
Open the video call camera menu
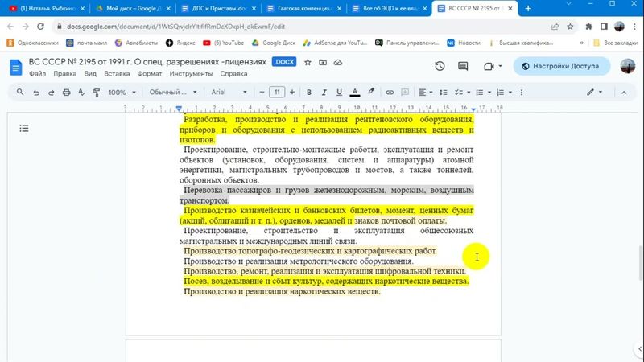(x=493, y=66)
